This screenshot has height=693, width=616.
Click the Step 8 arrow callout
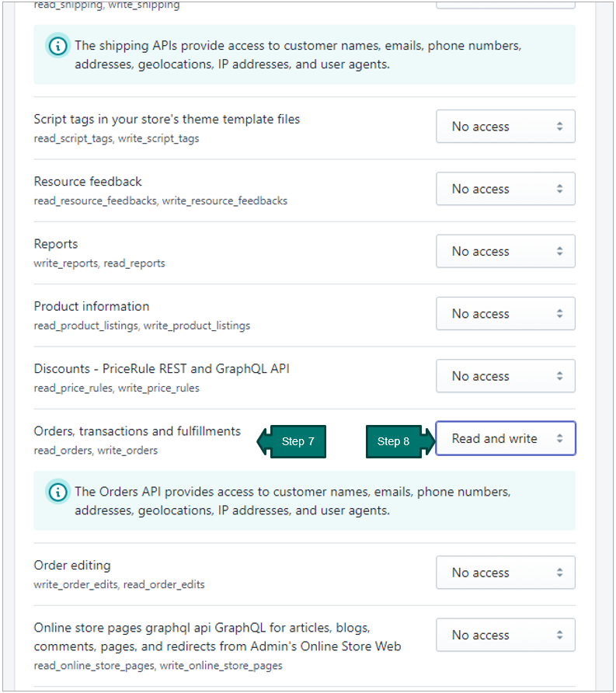click(401, 441)
